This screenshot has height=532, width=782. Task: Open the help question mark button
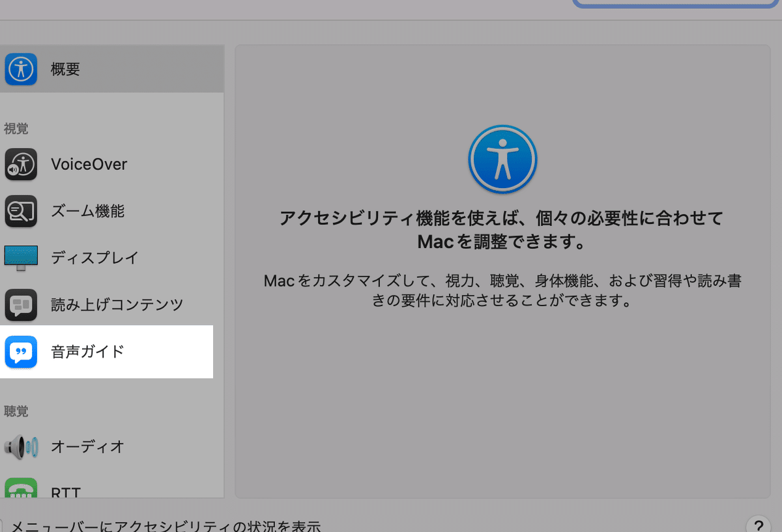click(x=758, y=526)
